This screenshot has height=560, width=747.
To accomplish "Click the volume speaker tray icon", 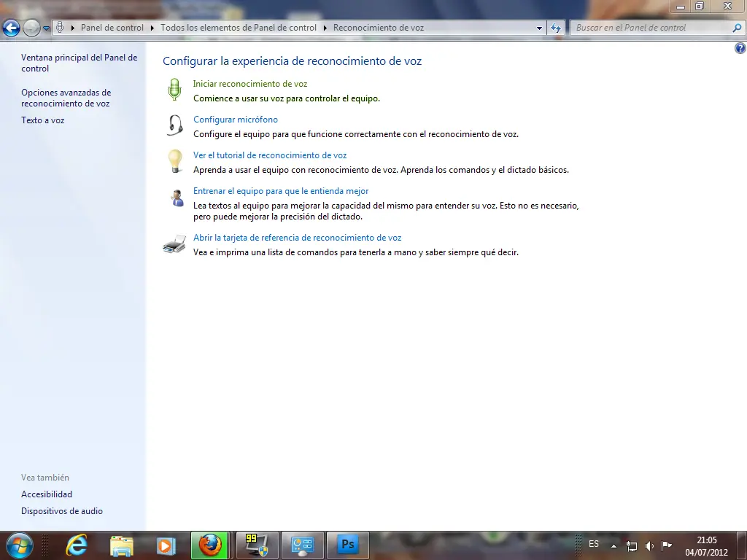I will (x=649, y=546).
